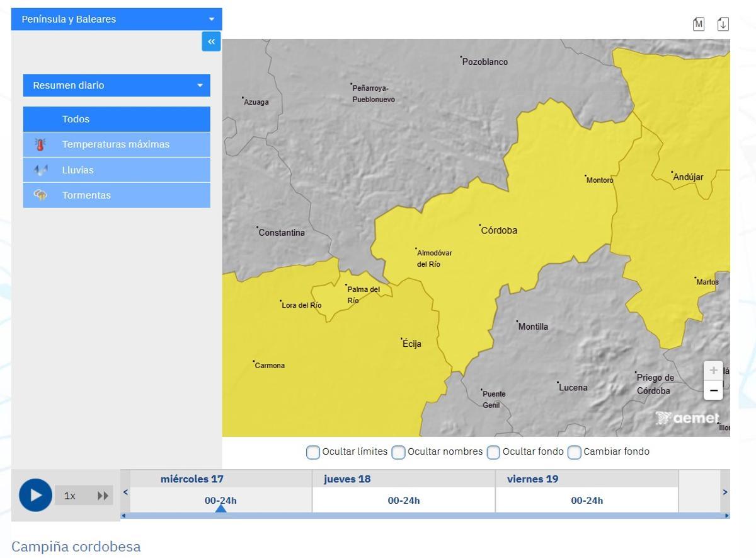Click the M map icon above the map
The width and height of the screenshot is (756, 558).
[x=698, y=24]
